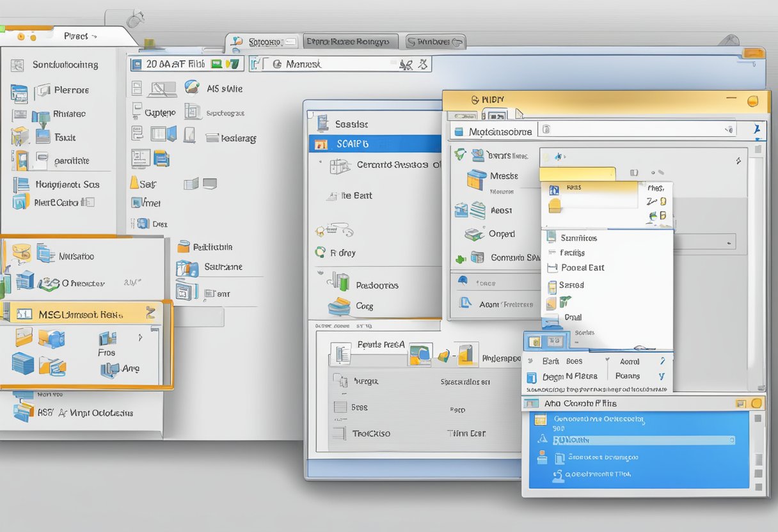This screenshot has width=778, height=532.
Task: Open the Pirect dropdown menu
Action: tap(77, 36)
